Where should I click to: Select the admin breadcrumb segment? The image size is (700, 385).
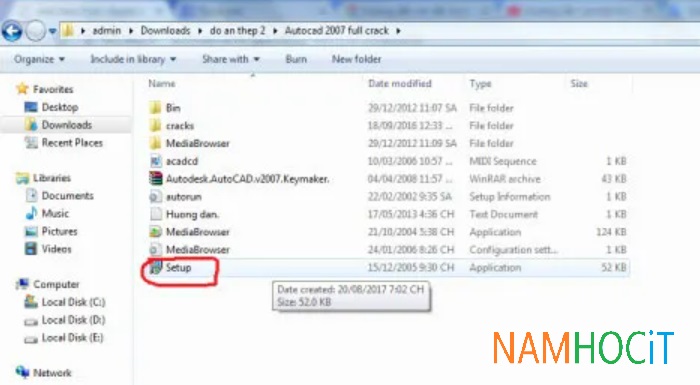107,30
